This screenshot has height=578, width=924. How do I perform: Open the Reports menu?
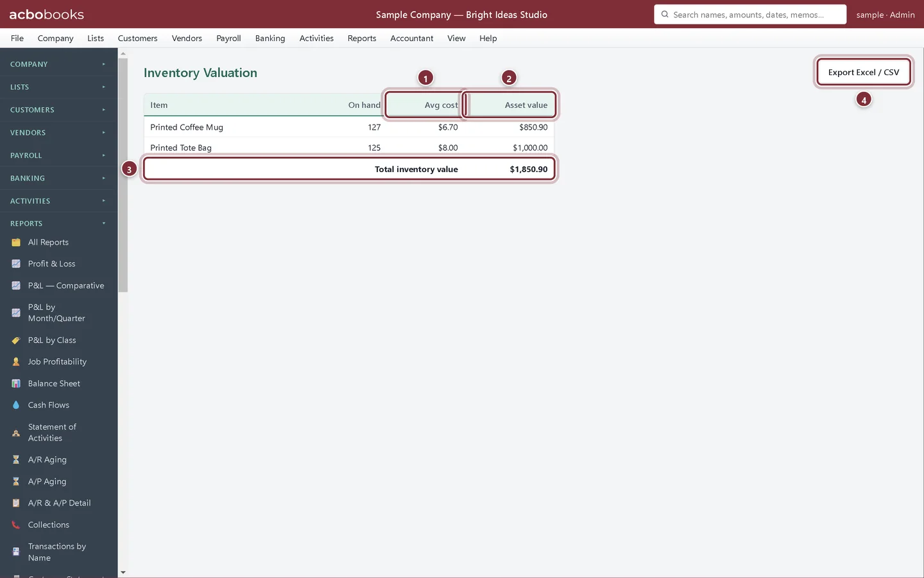click(x=362, y=39)
